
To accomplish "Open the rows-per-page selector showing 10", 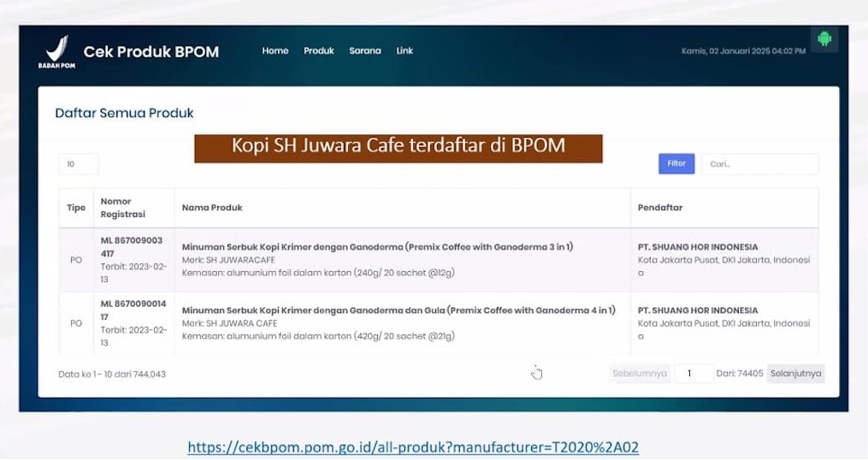I will click(x=78, y=164).
